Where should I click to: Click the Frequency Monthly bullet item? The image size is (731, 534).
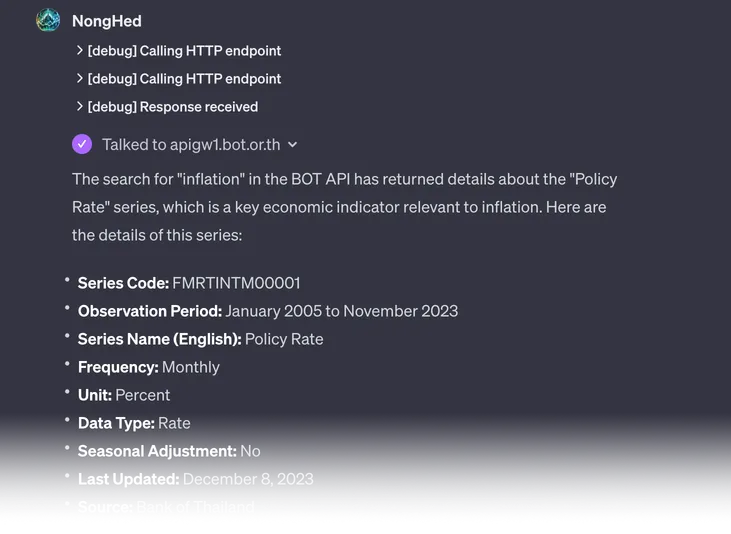pyautogui.click(x=148, y=367)
